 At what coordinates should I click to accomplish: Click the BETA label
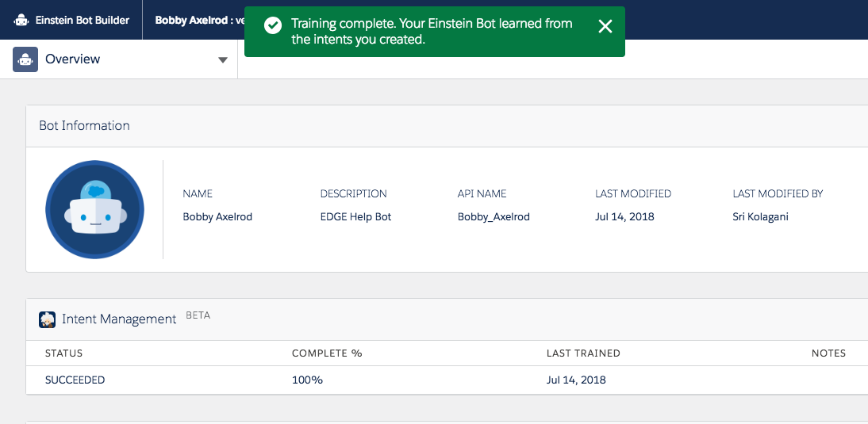[198, 315]
